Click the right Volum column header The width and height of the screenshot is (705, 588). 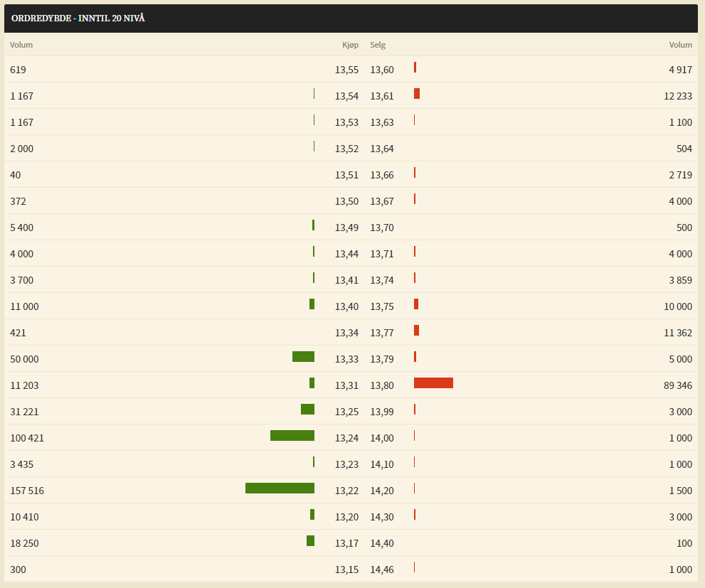(x=680, y=45)
